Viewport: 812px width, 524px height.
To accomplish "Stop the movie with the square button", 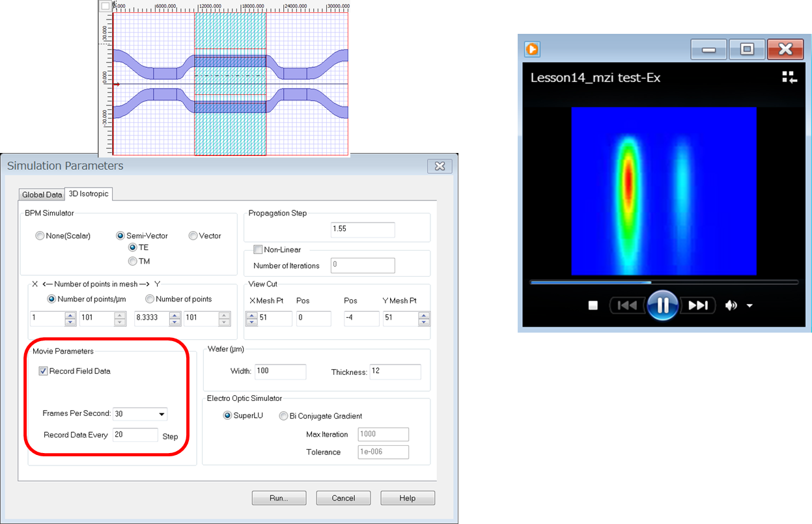I will [593, 305].
